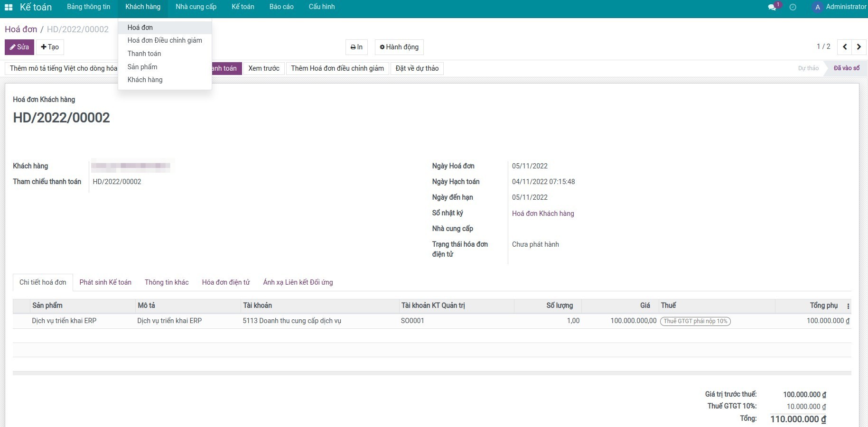Go to the next invoice record arrow
The image size is (868, 427).
pos(859,47)
